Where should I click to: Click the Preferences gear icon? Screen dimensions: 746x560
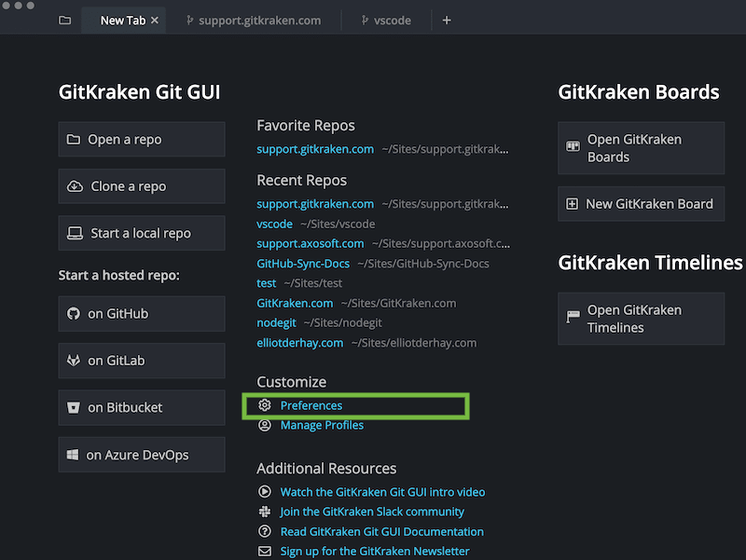[265, 405]
